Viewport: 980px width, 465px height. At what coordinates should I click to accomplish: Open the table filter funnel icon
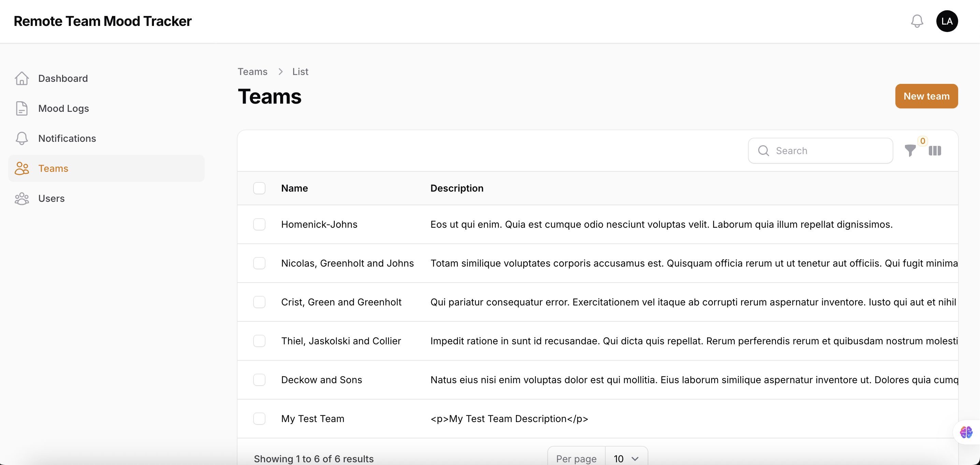coord(910,151)
